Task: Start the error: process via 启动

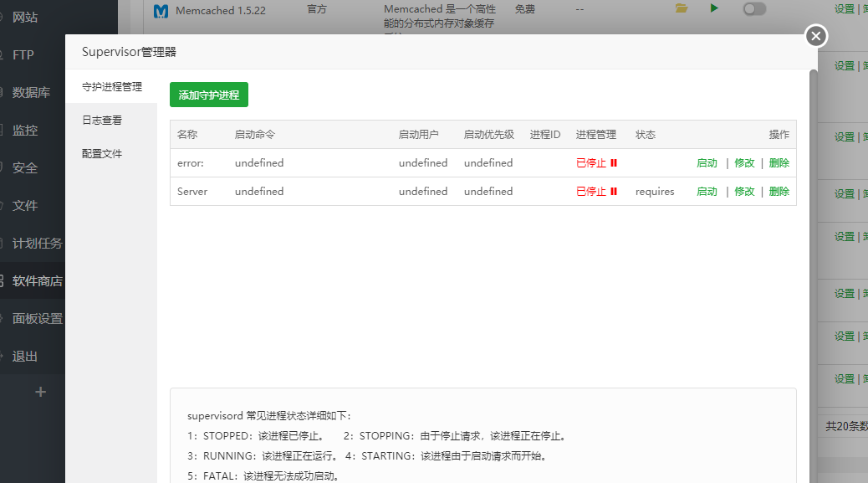Action: [707, 163]
